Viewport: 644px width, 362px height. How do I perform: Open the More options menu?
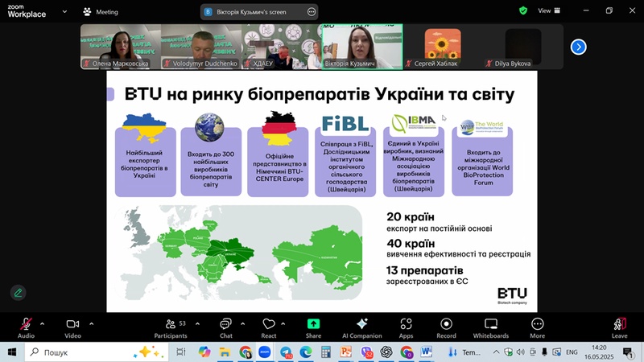point(537,327)
